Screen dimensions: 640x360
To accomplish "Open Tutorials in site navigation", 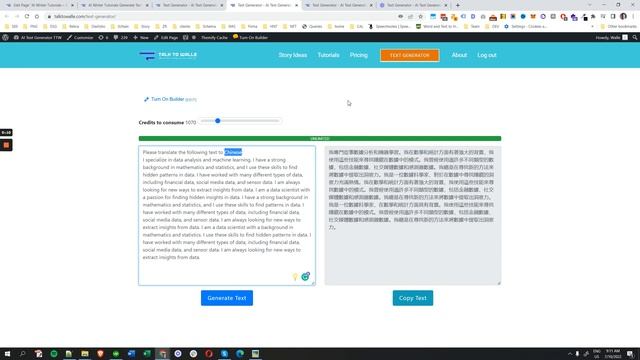I will pos(328,55).
